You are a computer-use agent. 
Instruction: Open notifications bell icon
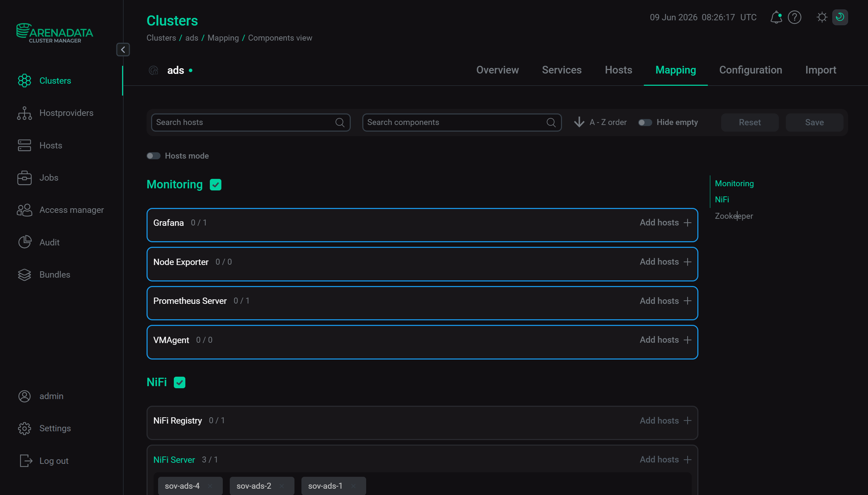coord(776,17)
